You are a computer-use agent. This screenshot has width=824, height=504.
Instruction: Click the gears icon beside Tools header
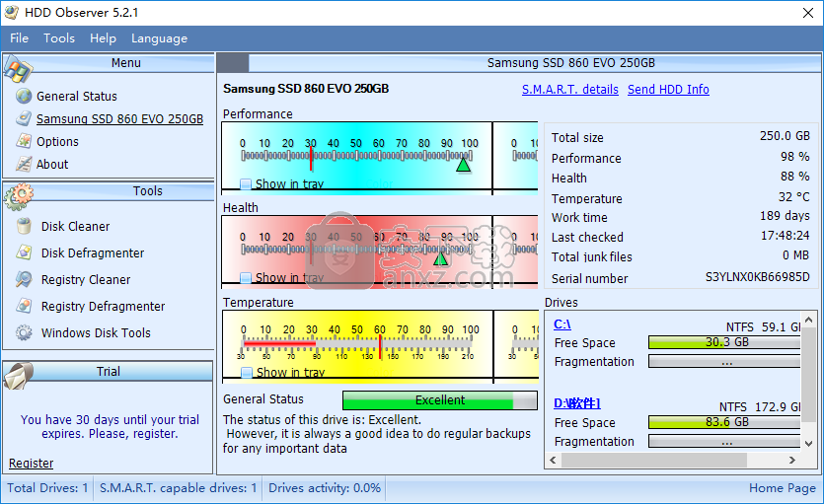click(19, 197)
